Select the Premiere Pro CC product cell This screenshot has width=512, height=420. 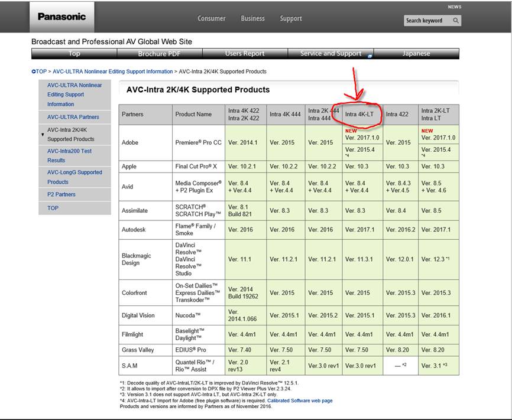point(199,142)
